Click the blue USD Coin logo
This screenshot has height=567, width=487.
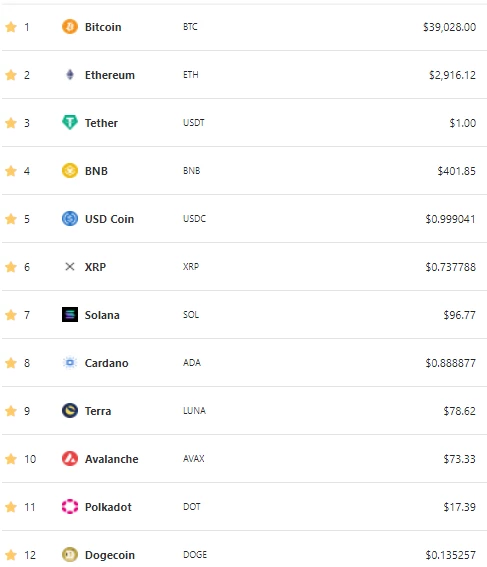(x=70, y=219)
